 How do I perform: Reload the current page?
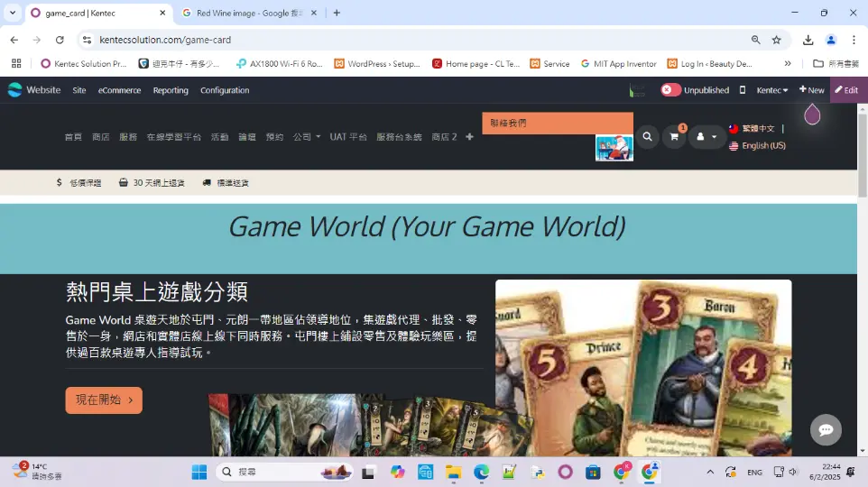(60, 40)
